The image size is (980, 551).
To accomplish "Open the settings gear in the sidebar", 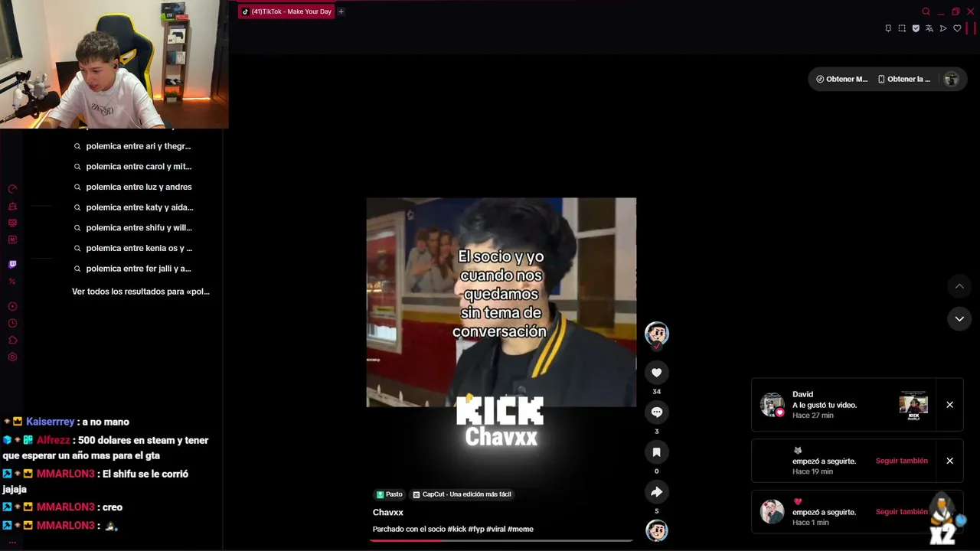I will click(12, 357).
